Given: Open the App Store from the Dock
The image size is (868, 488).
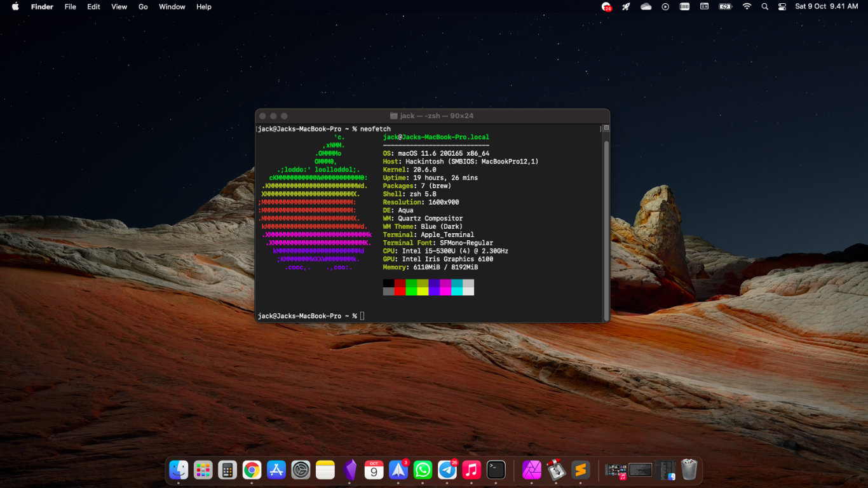Looking at the screenshot, I should pyautogui.click(x=276, y=470).
